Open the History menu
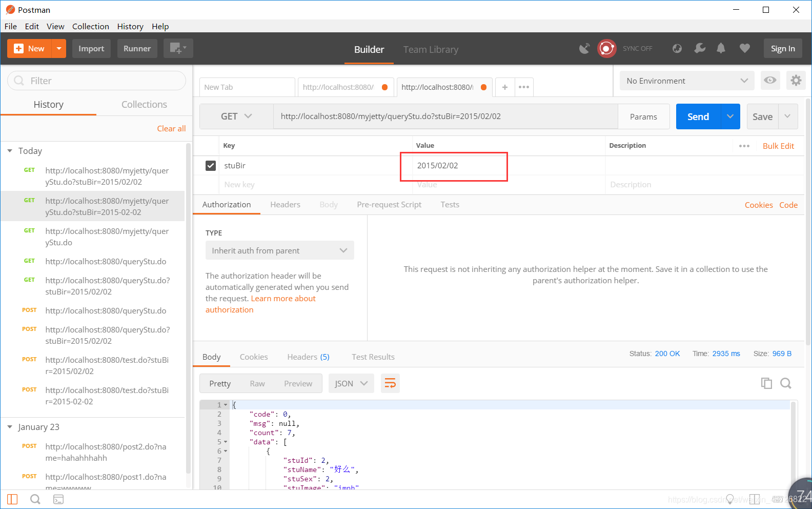This screenshot has width=812, height=509. point(130,26)
